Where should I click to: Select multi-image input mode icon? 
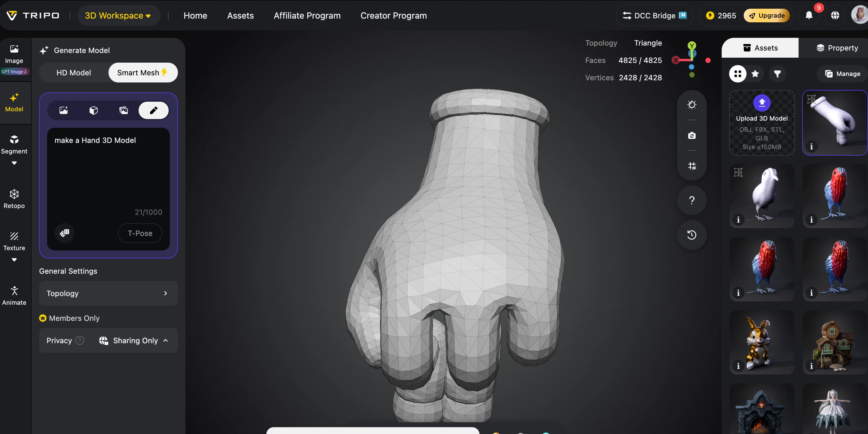pos(124,110)
